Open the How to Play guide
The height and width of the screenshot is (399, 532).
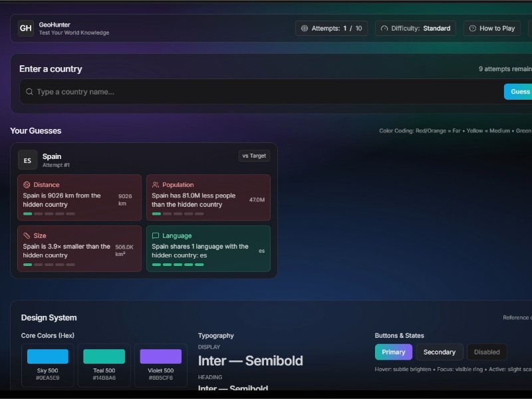click(491, 29)
